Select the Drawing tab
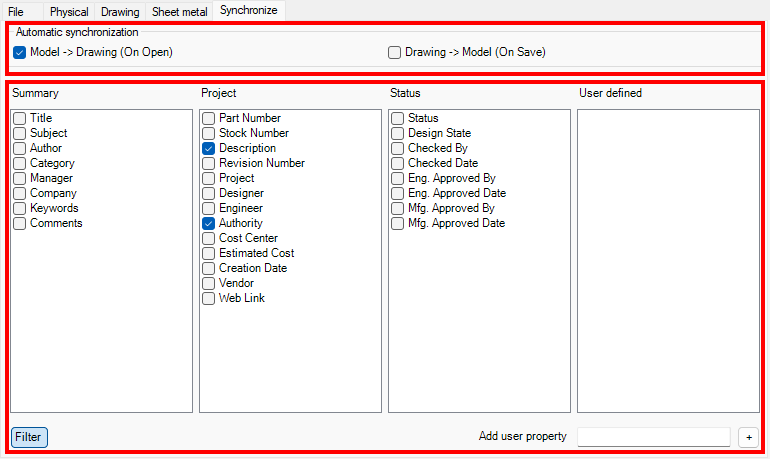770x459 pixels. [x=120, y=12]
